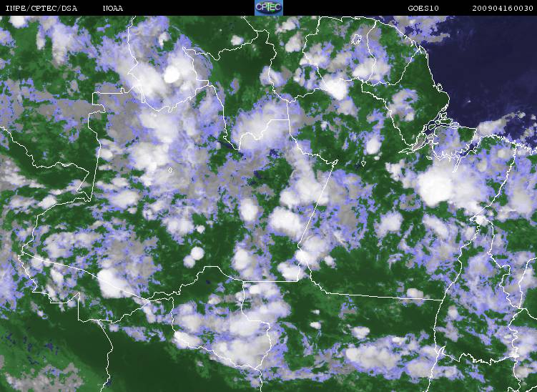Click the 200904160030 timestamp

(503, 8)
